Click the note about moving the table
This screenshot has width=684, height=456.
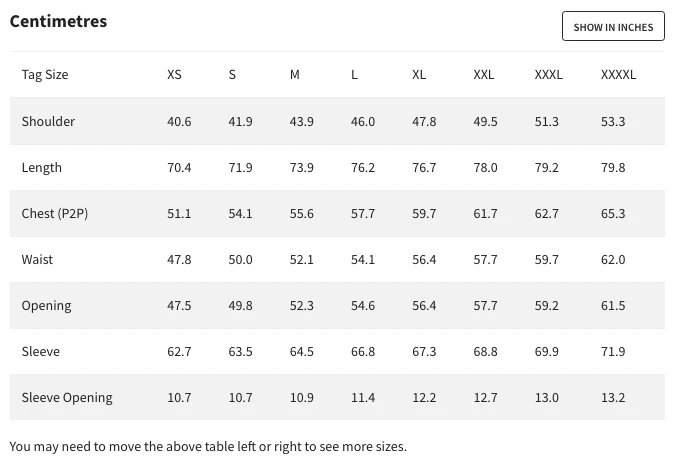(208, 446)
